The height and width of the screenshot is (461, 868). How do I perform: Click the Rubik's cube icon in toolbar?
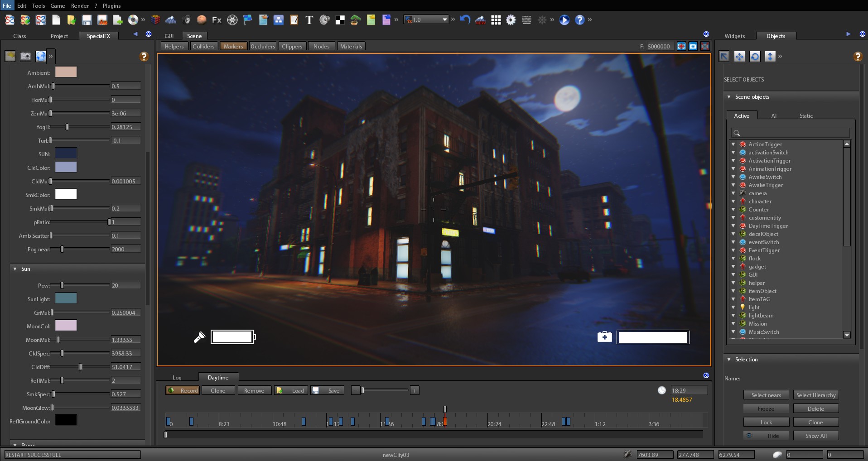155,20
